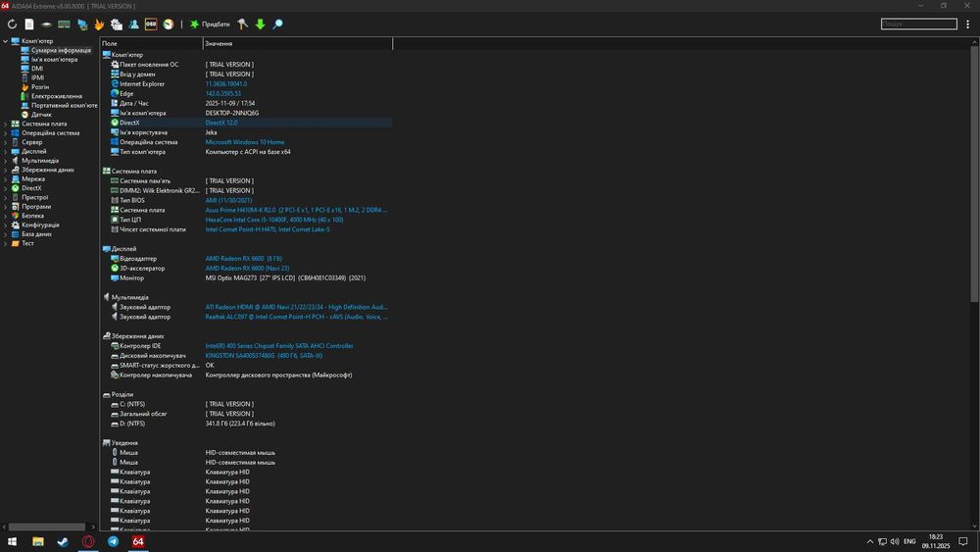Expand the Збереження даних tree node
The image size is (980, 552).
[x=6, y=170]
